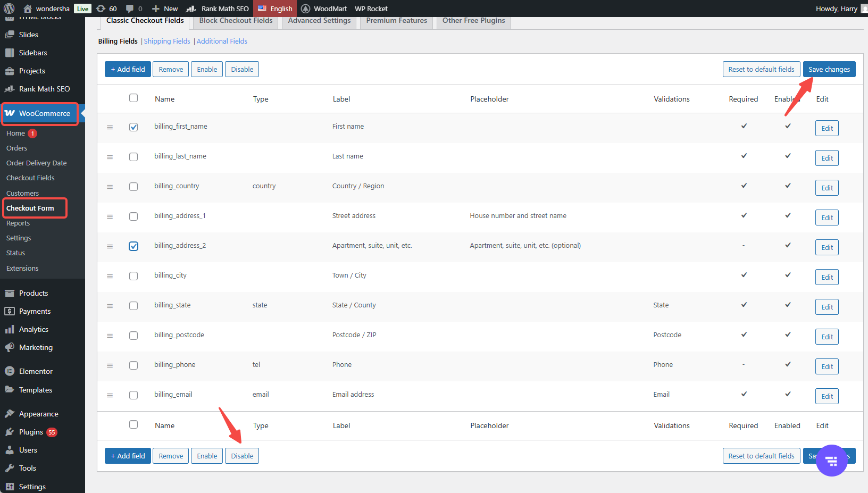Viewport: 868px width, 493px height.
Task: Switch to Block Checkout Fields tab
Action: pyautogui.click(x=236, y=21)
